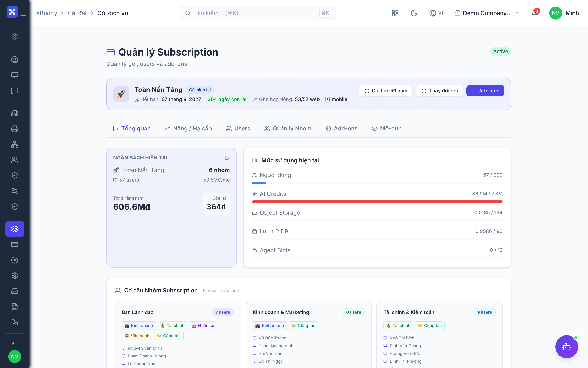The height and width of the screenshot is (368, 588).
Task: Toggle dark mode moon icon
Action: [x=414, y=13]
